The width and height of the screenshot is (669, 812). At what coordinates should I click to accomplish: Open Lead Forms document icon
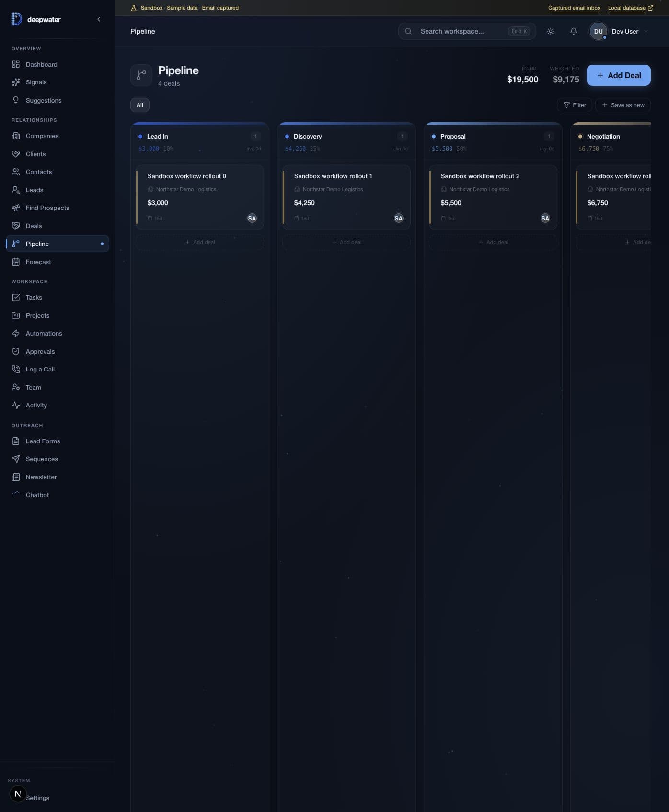[16, 441]
